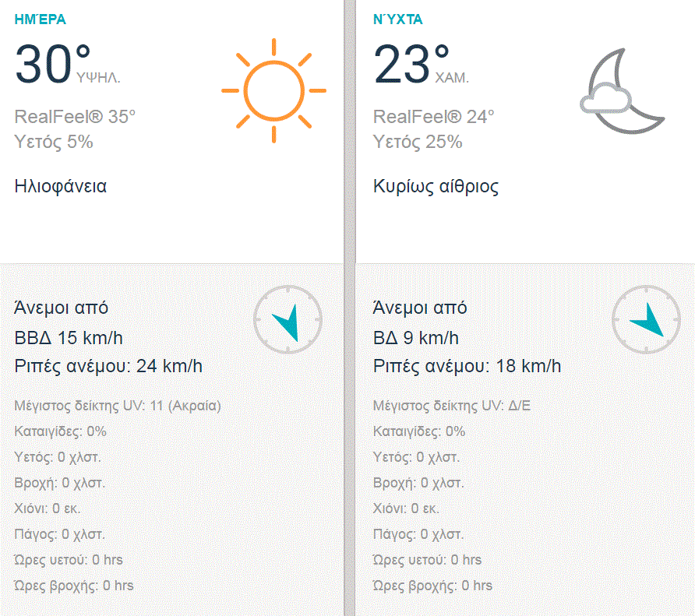The width and height of the screenshot is (695, 616).
Task: Click the UV index 11 (Ακραία) row
Action: [x=118, y=406]
